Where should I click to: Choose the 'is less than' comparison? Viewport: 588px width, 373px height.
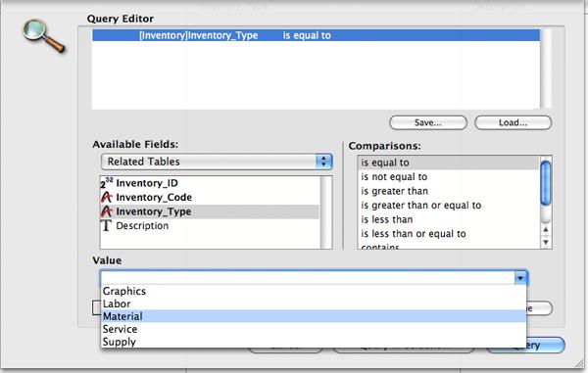pos(449,219)
